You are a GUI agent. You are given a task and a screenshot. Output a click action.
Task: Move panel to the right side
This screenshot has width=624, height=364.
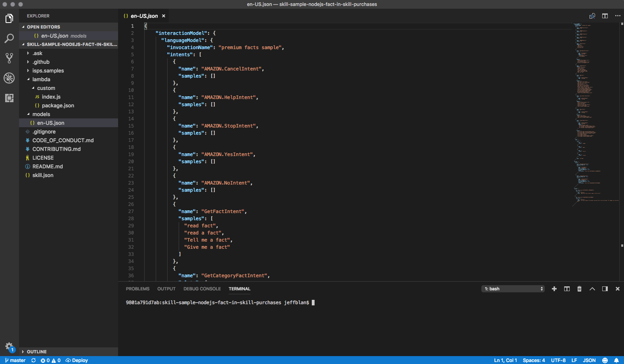click(x=605, y=289)
